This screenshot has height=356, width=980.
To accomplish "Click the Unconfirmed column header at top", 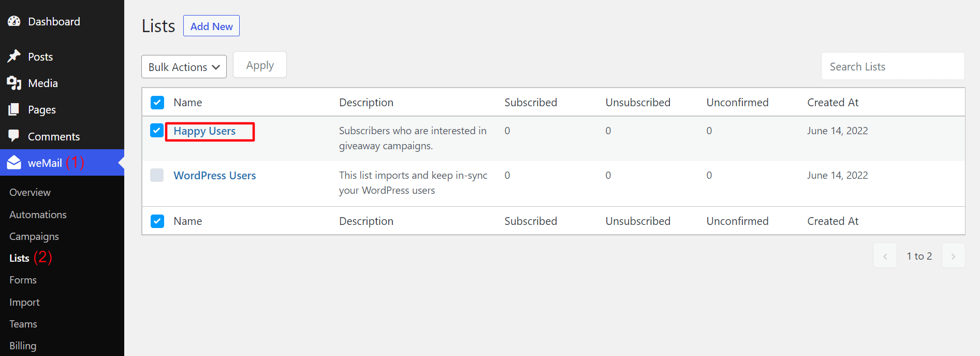I will pyautogui.click(x=737, y=103).
